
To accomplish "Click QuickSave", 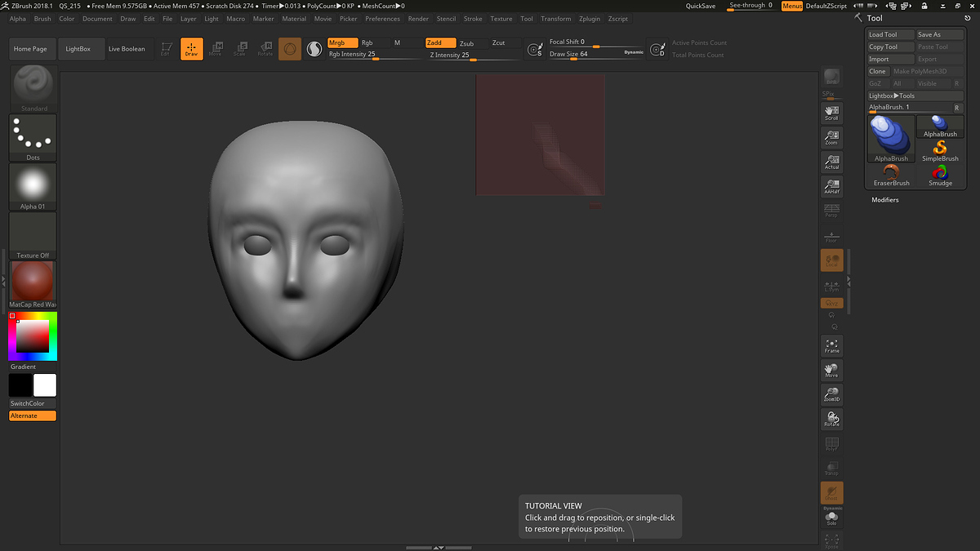I will click(x=701, y=6).
